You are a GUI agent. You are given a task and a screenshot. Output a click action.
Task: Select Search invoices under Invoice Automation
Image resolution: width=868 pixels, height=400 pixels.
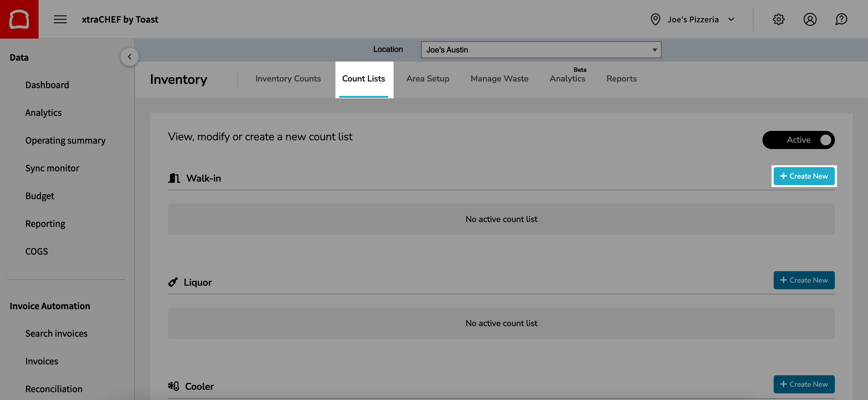tap(56, 333)
